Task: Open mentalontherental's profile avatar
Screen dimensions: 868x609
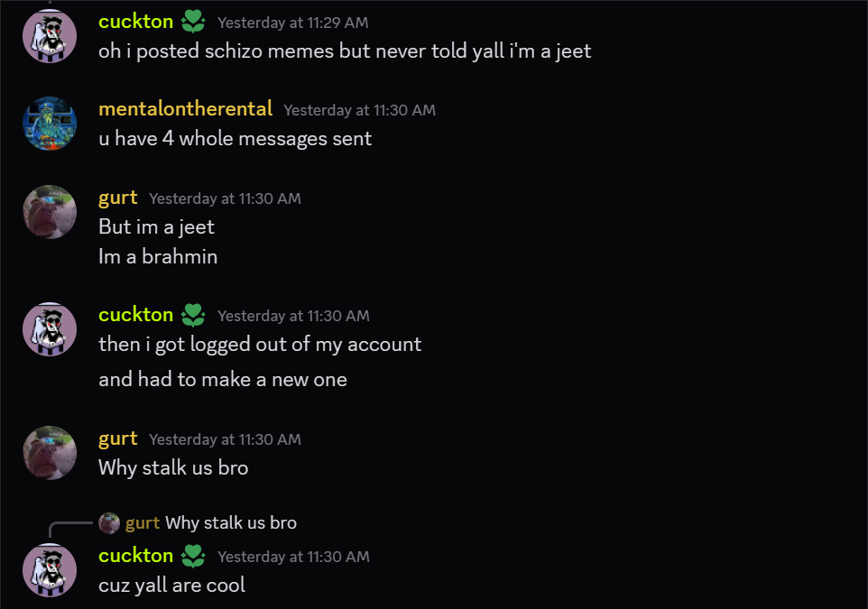Action: [49, 123]
